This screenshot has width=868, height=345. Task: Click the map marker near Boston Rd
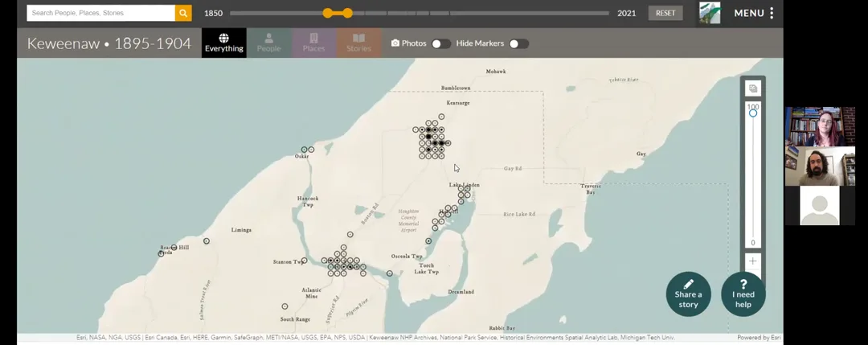(x=350, y=235)
